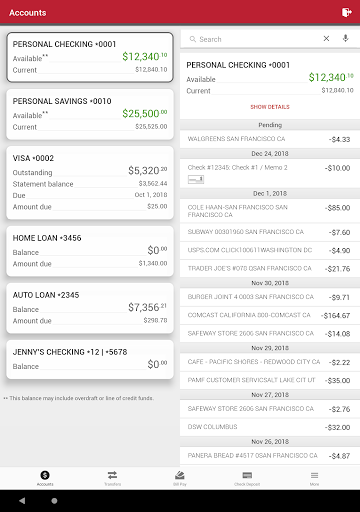Tap the logout icon in header

click(347, 13)
